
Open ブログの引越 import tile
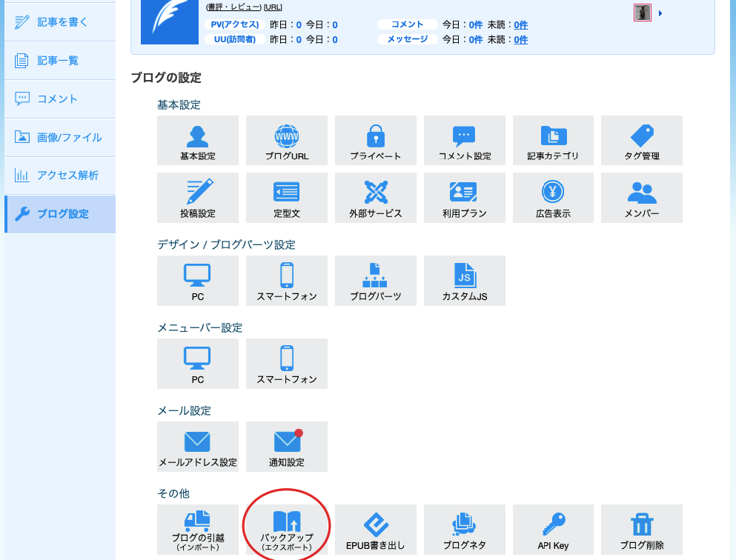[x=198, y=530]
